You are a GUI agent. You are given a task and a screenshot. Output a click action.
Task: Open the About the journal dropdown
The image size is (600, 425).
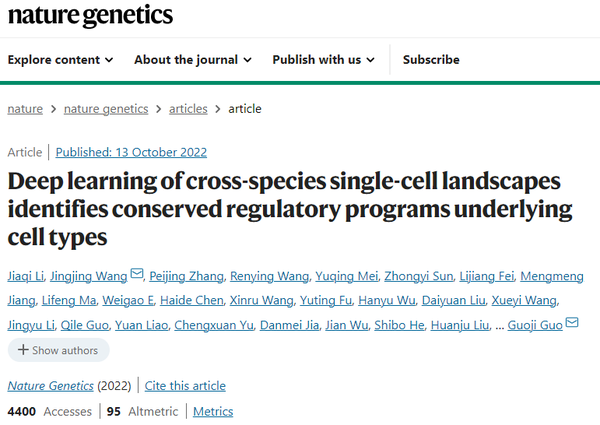192,60
